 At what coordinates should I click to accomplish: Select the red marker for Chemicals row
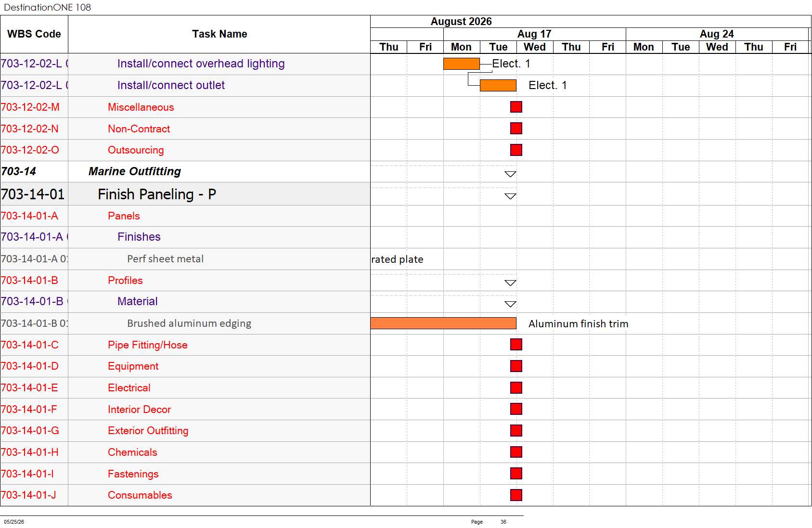coord(516,452)
